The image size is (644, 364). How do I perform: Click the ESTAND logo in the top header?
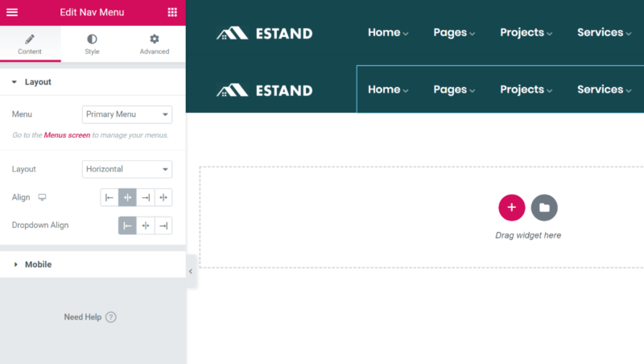[265, 33]
